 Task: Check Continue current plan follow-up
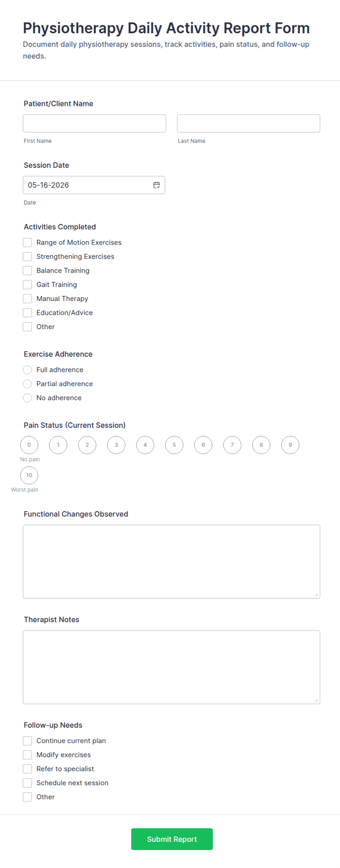click(27, 741)
